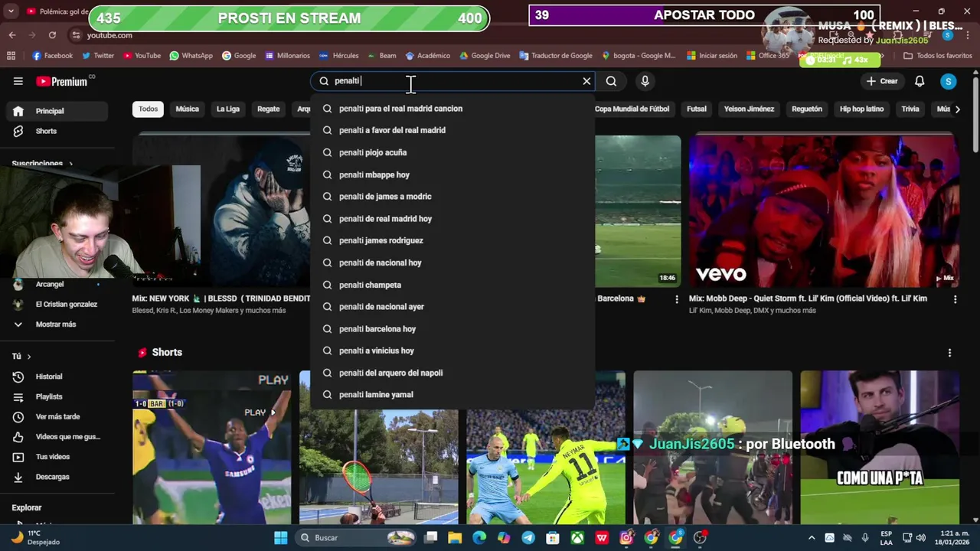Screen dimensions: 980x551
Task: Open the Facebook bookmark
Action: pos(53,56)
